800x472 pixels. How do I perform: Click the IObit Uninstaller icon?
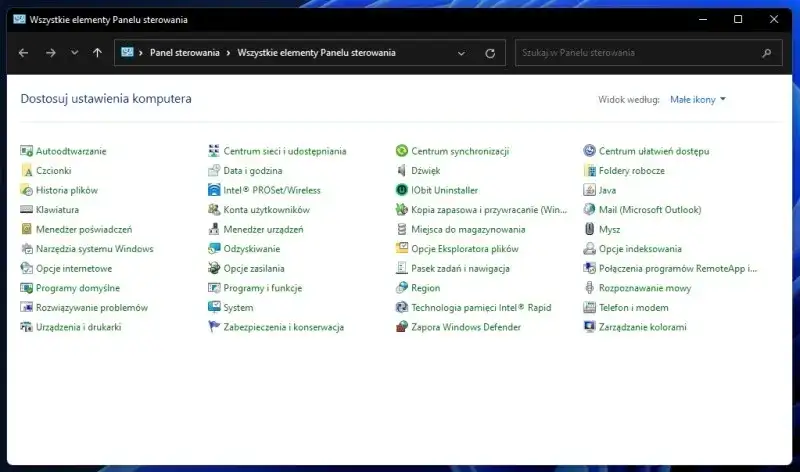pyautogui.click(x=402, y=190)
